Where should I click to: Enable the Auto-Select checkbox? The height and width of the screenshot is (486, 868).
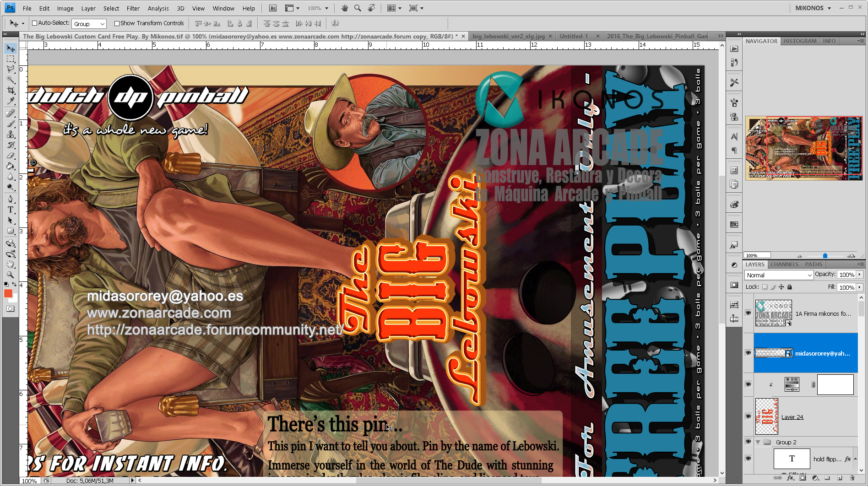(34, 23)
